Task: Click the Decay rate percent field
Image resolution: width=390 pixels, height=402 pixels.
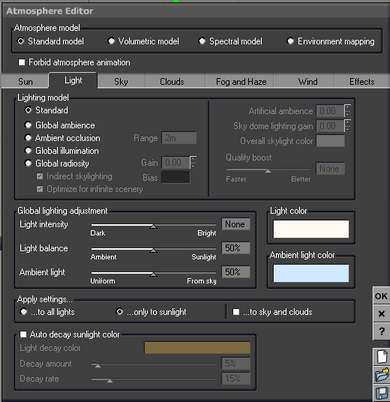Action: (x=236, y=379)
